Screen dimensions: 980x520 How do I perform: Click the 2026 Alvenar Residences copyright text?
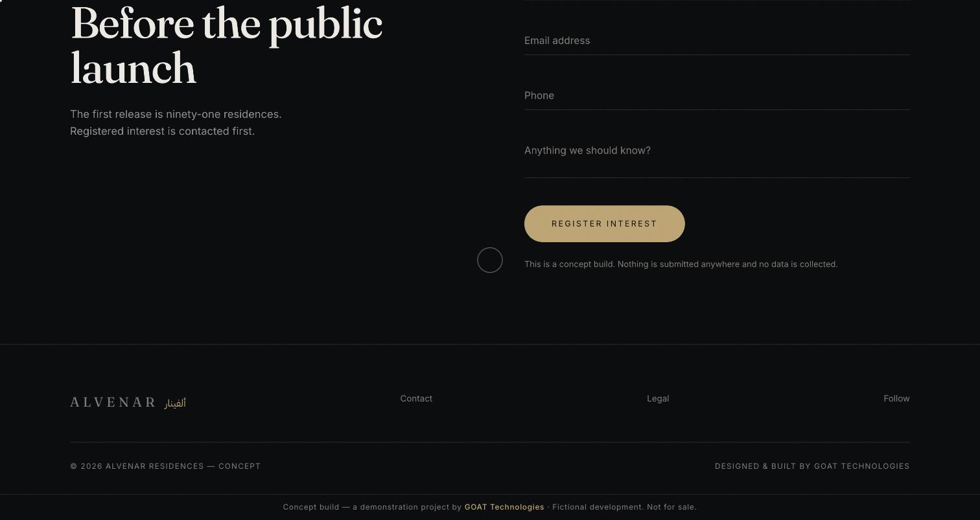pyautogui.click(x=165, y=466)
